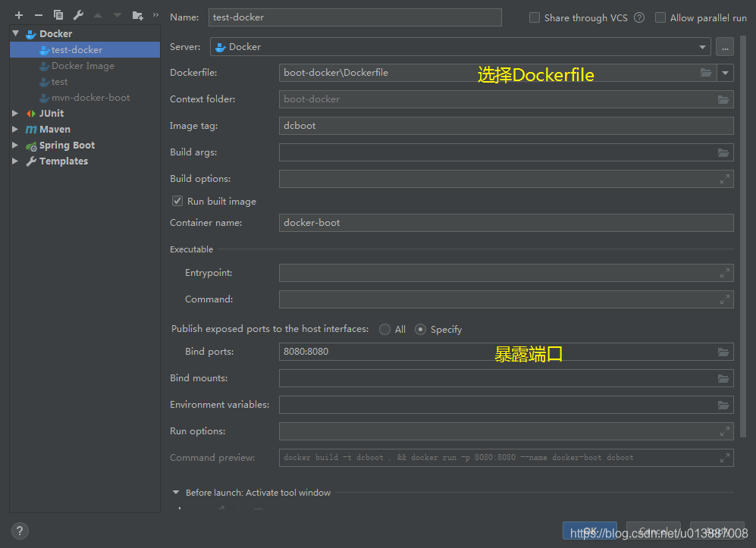Select the test-docker configuration
The width and height of the screenshot is (756, 548).
pyautogui.click(x=85, y=49)
